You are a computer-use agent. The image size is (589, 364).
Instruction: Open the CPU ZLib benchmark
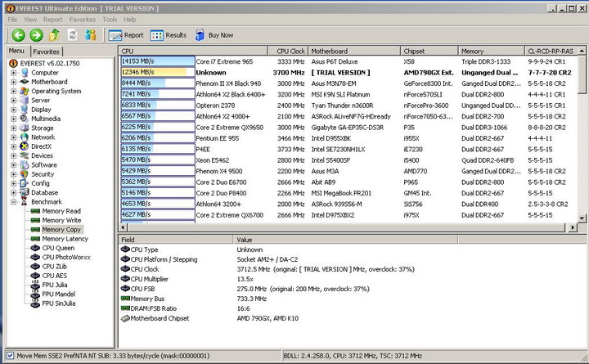click(55, 267)
